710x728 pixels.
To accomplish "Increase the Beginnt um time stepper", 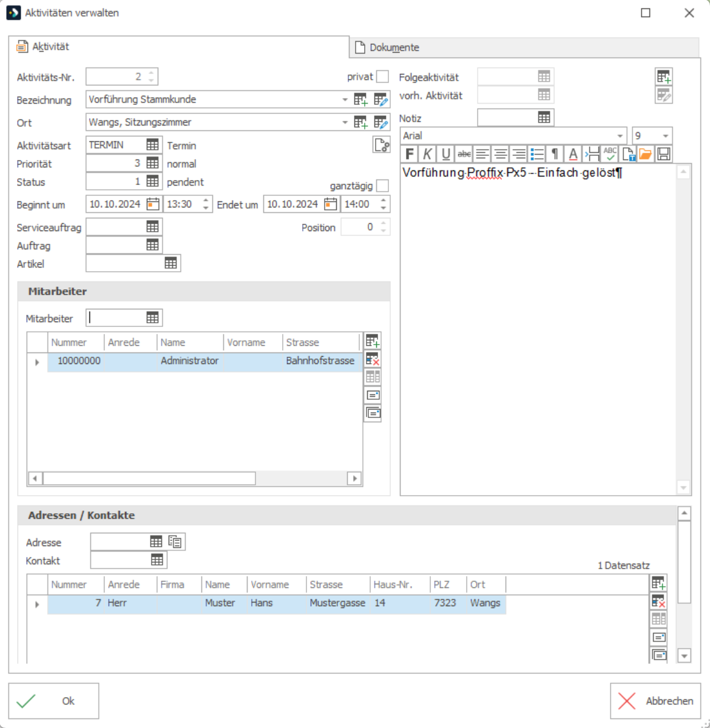I will pos(206,200).
